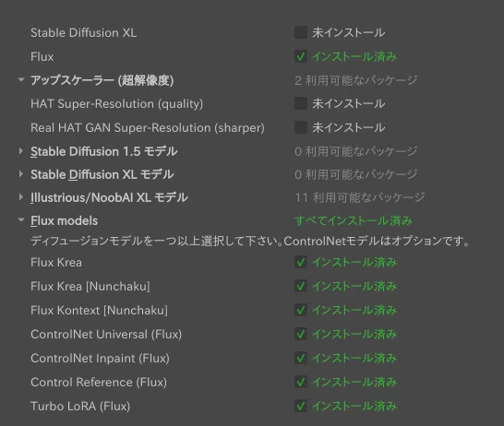Tick Real HAT GAN Super-Resolution (sharper) checkbox
This screenshot has height=426, width=504.
[301, 127]
